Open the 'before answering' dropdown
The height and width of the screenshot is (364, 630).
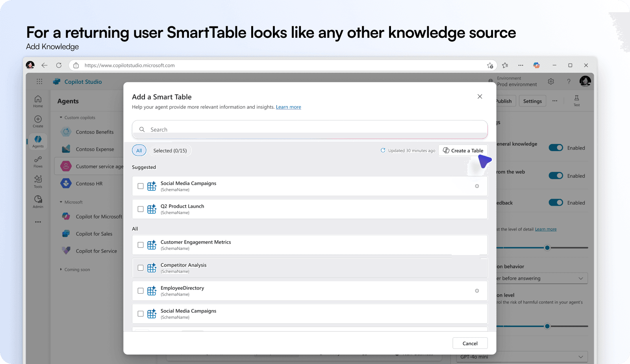[x=542, y=278]
